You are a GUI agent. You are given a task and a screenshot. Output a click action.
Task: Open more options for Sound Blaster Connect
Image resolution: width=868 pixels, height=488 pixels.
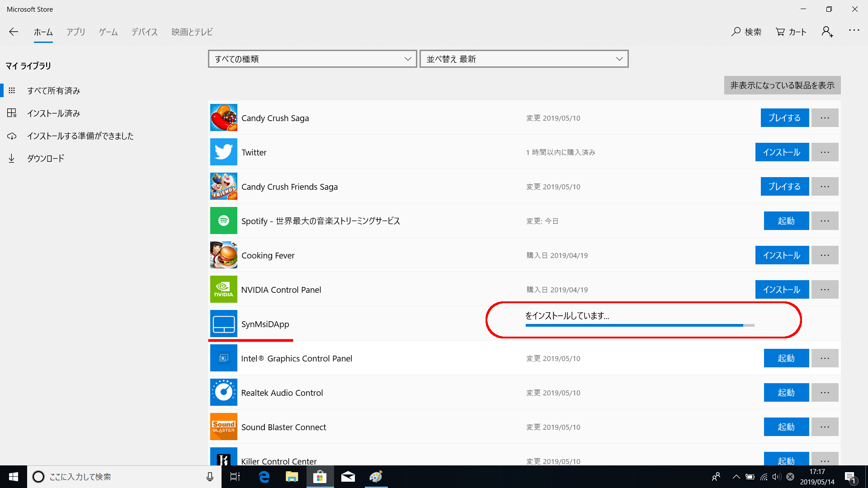pyautogui.click(x=825, y=427)
